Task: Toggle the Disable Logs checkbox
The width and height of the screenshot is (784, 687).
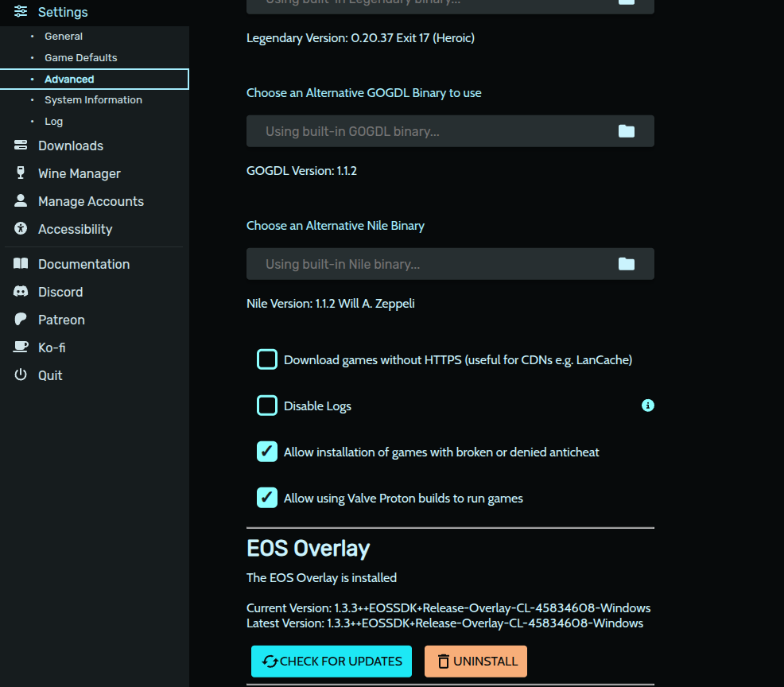Action: (267, 406)
